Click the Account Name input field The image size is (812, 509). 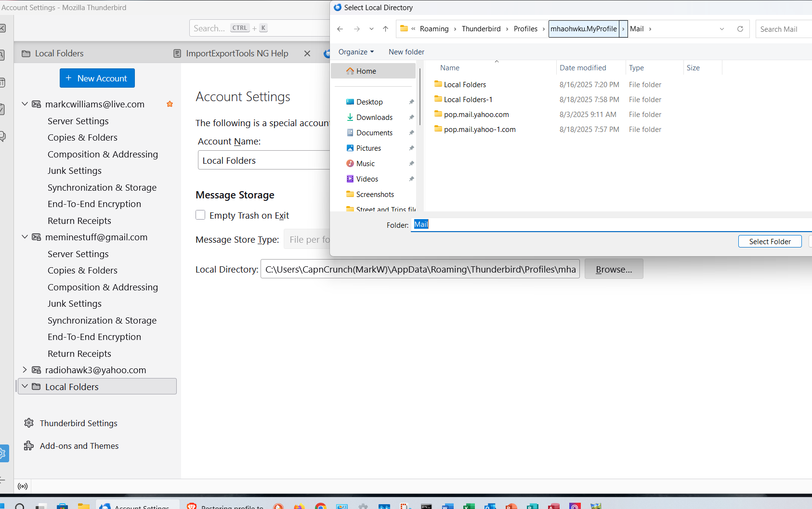click(263, 160)
